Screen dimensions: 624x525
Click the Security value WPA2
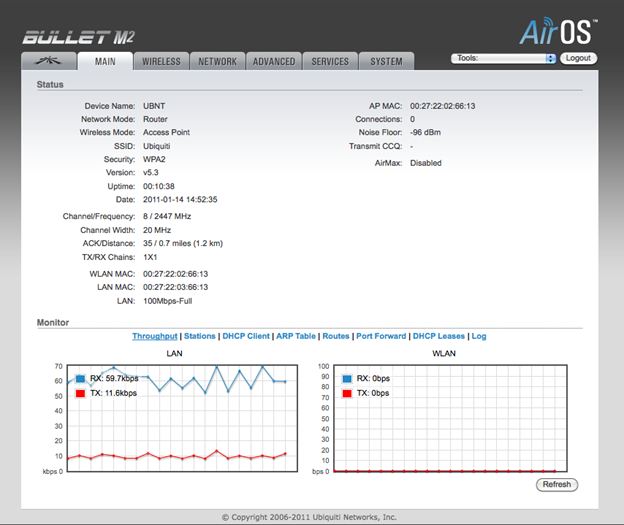(154, 159)
